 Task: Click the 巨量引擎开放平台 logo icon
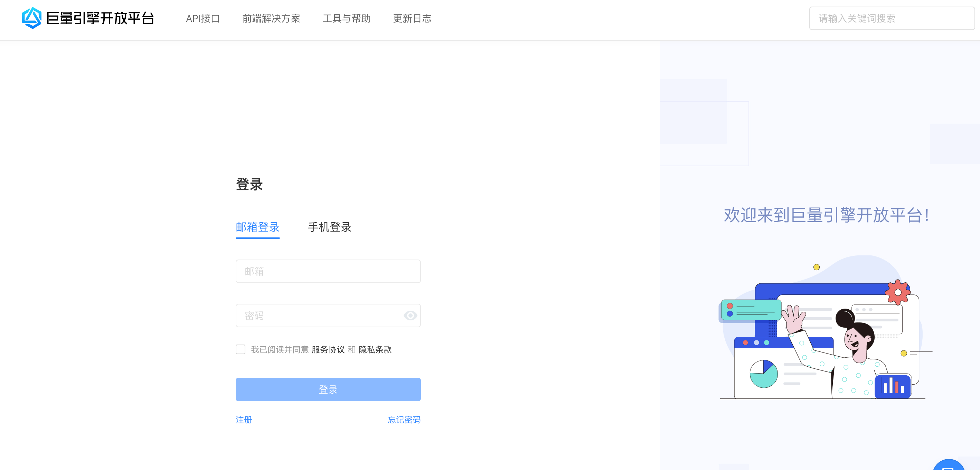coord(31,18)
